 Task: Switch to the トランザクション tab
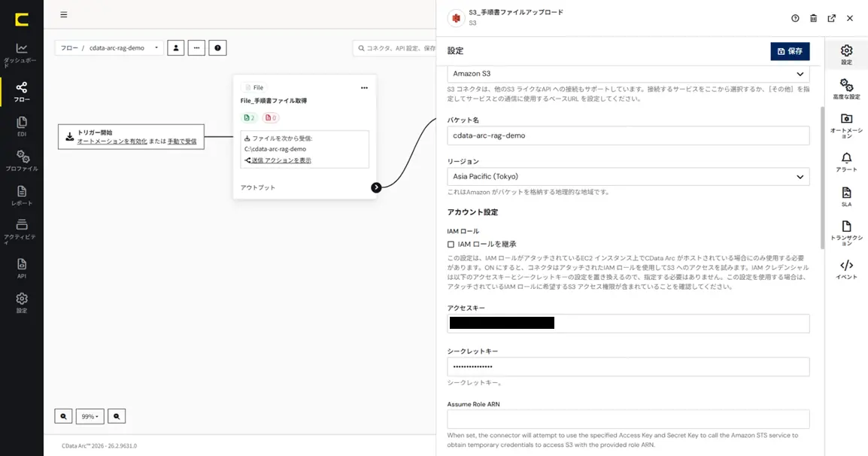click(x=846, y=233)
